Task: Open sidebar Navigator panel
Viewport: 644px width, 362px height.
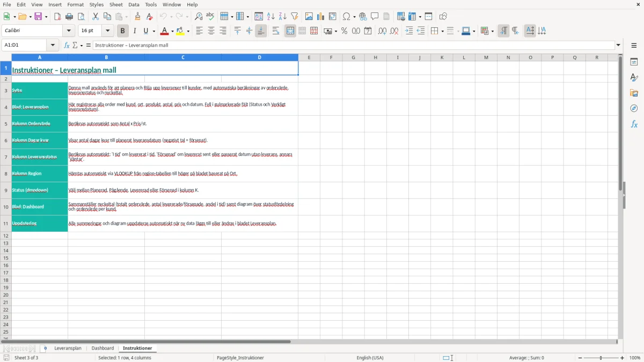Action: click(634, 108)
